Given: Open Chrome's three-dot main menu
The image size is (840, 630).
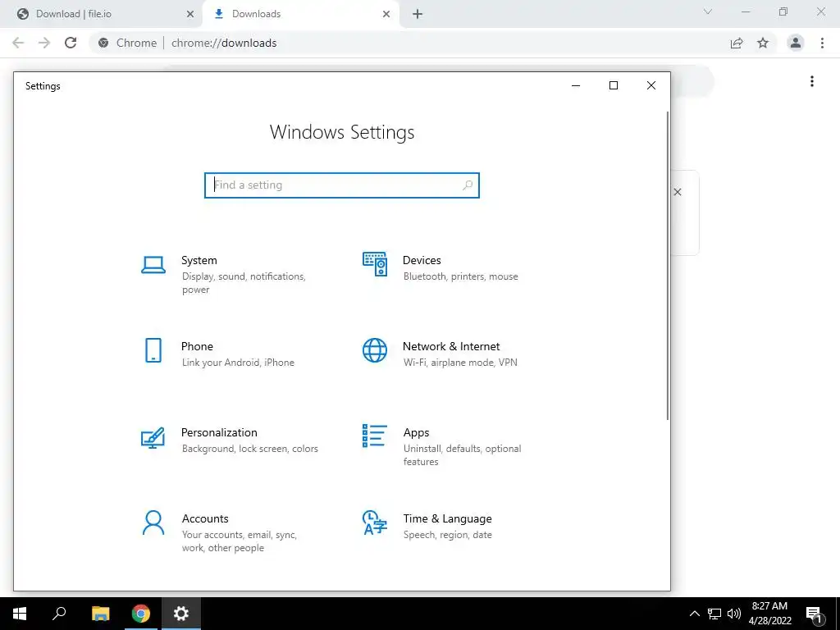Looking at the screenshot, I should 822,43.
